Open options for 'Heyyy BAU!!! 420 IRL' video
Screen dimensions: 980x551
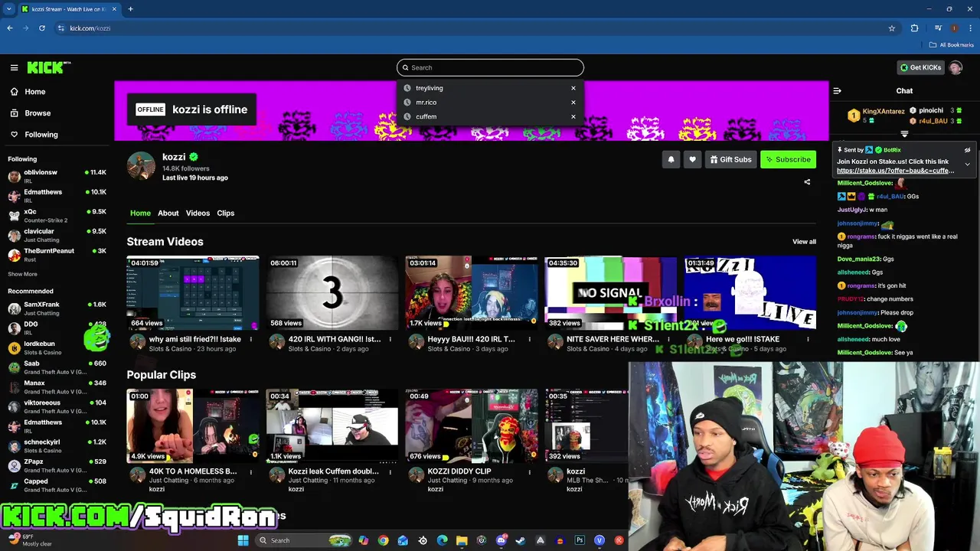[529, 339]
